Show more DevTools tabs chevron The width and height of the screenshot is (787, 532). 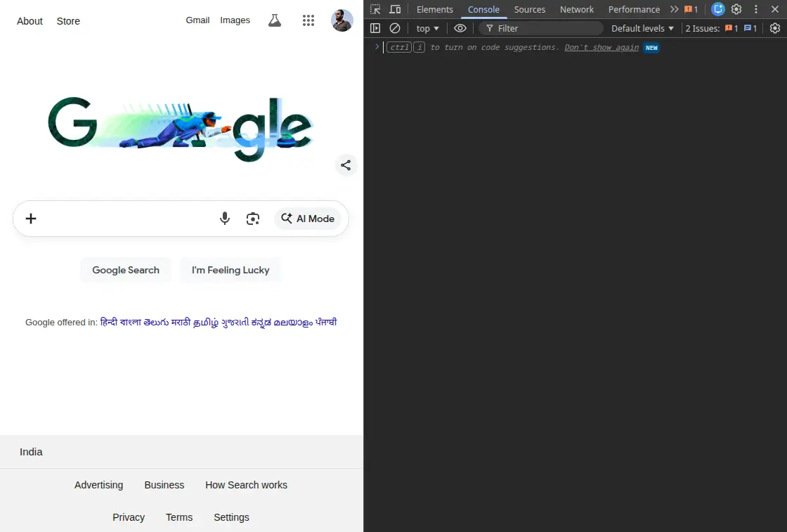[x=674, y=10]
